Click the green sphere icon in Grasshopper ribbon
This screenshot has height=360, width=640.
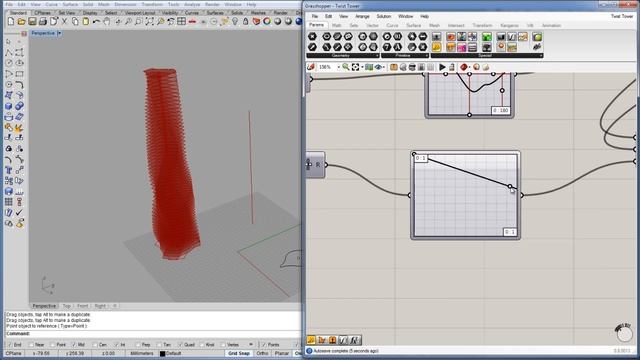coord(537,37)
